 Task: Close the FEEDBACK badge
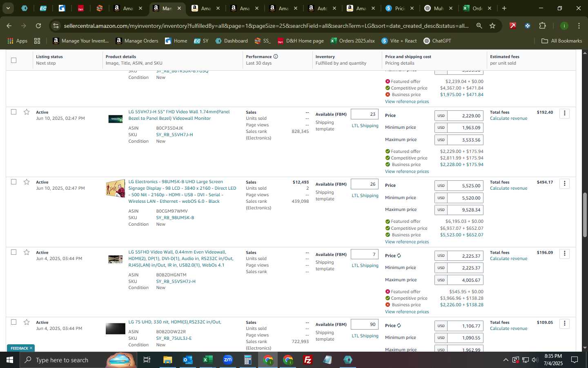[31, 348]
